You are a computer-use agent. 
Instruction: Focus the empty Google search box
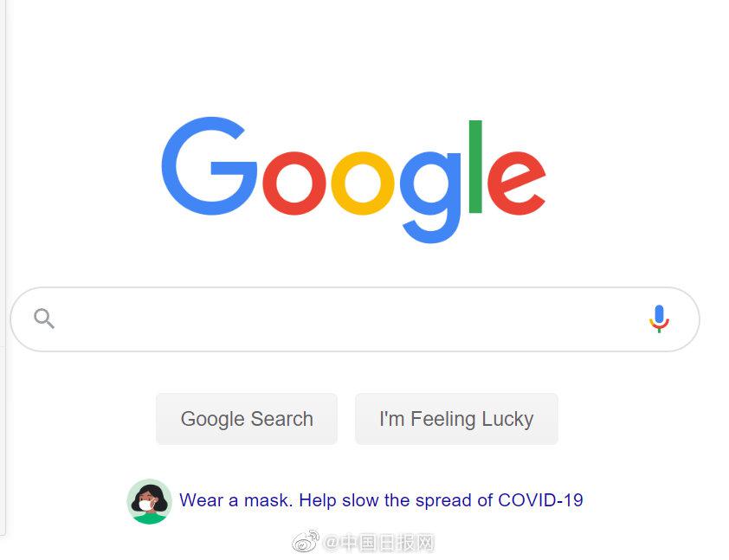pos(355,319)
